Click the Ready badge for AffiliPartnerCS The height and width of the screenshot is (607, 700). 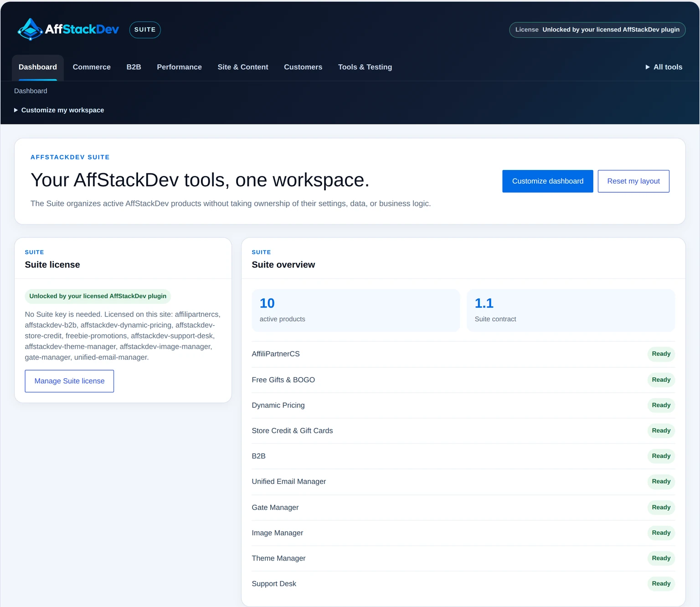[x=661, y=354]
